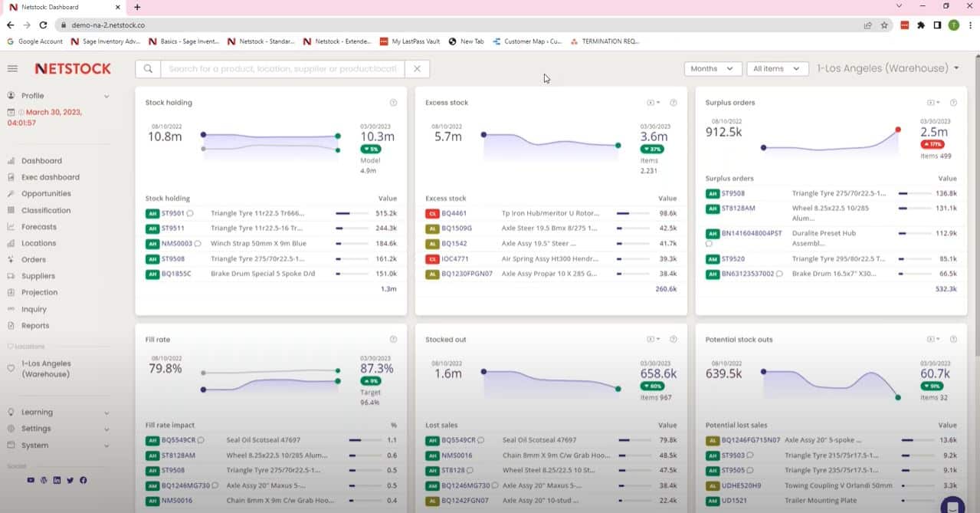Open product NMS0016 in Lost sales list
Viewport: 980px width, 513px height.
click(457, 455)
